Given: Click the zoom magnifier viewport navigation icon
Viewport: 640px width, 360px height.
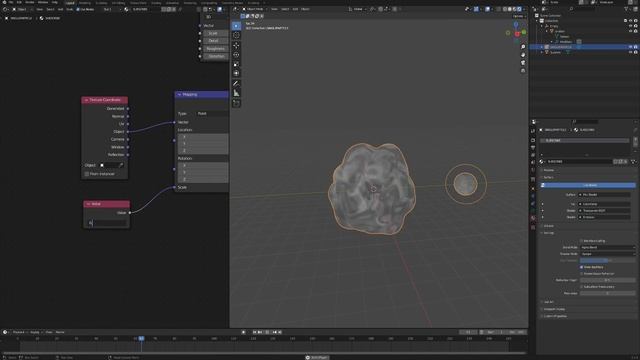Looking at the screenshot, I should (523, 47).
